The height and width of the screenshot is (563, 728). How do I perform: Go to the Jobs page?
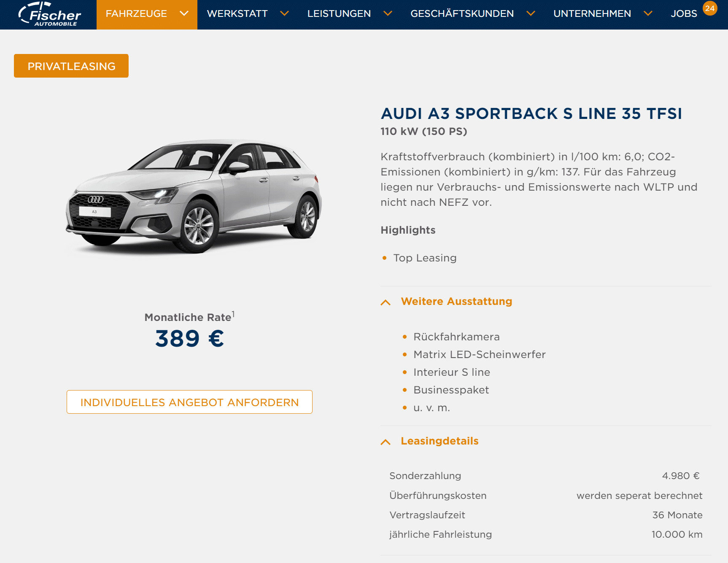pos(684,13)
